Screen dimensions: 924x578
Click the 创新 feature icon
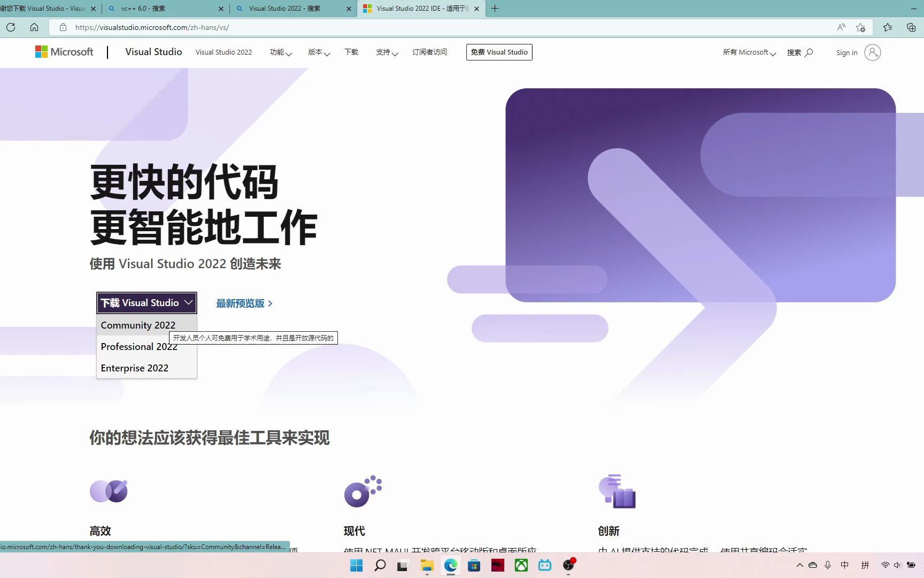click(617, 491)
